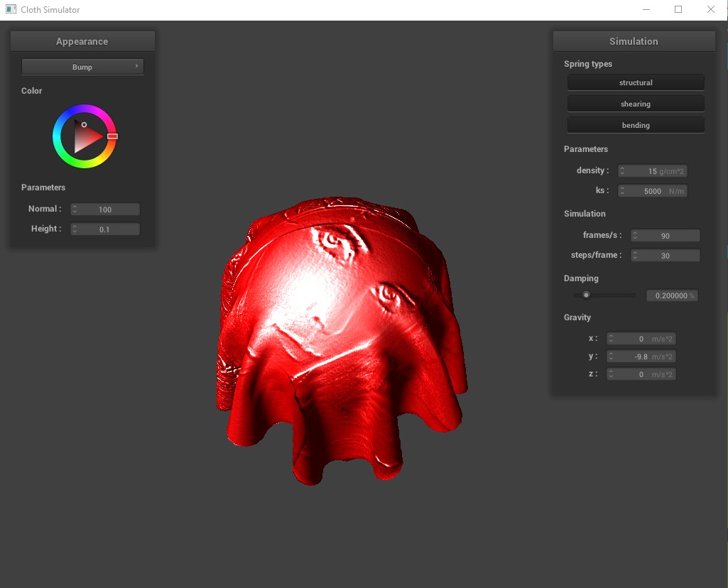Click the Damping slider handle

pyautogui.click(x=587, y=295)
